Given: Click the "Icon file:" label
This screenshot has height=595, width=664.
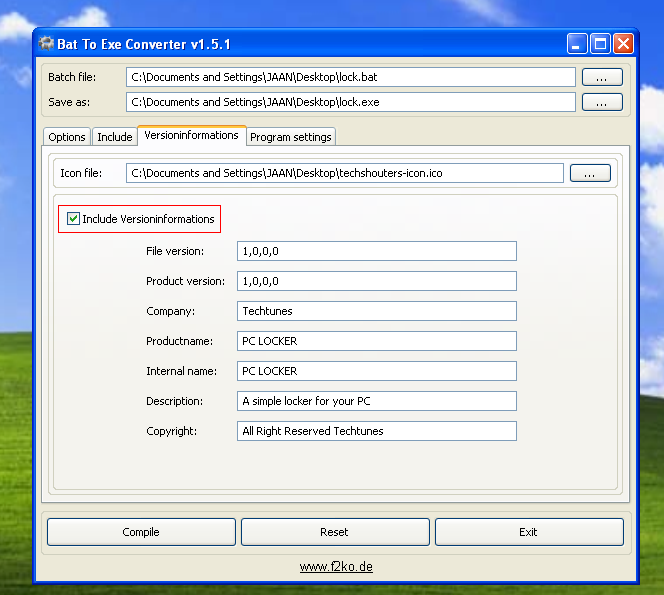Looking at the screenshot, I should pos(81,173).
